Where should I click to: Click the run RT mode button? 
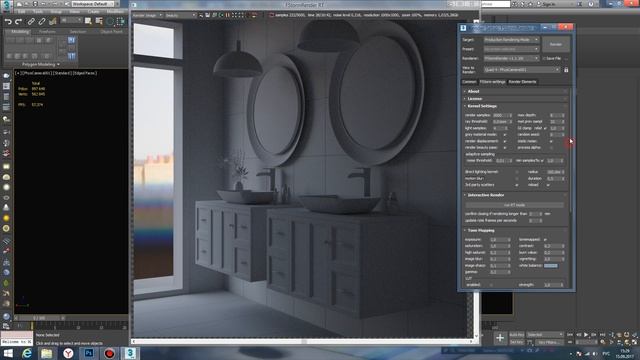pyautogui.click(x=514, y=205)
